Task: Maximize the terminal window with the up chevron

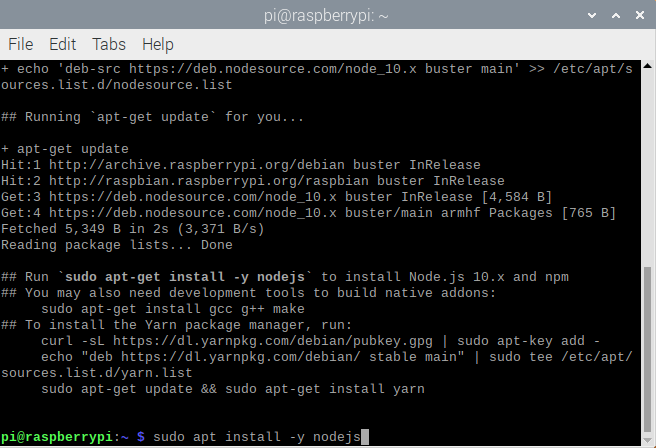Action: click(x=616, y=15)
